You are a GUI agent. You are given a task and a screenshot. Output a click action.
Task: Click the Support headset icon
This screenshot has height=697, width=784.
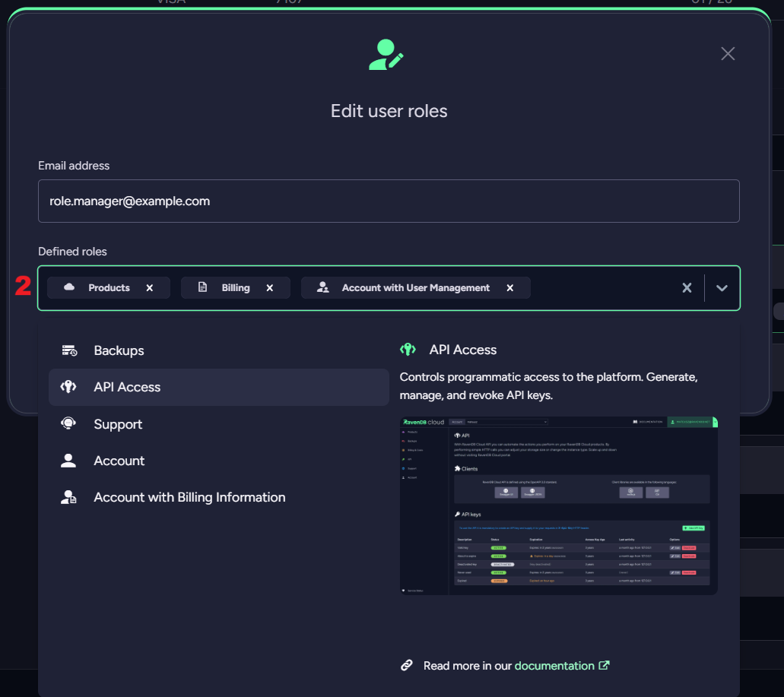tap(69, 424)
